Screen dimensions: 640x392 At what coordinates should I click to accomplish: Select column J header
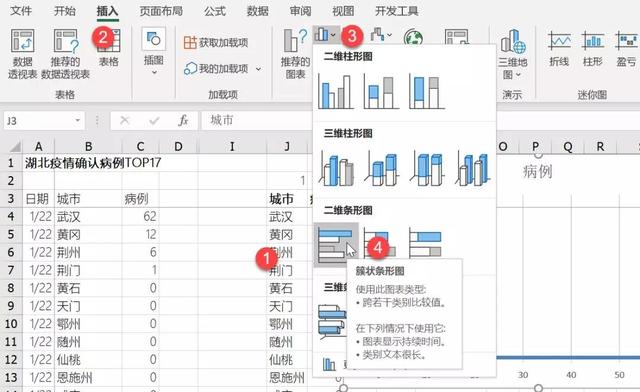point(287,146)
